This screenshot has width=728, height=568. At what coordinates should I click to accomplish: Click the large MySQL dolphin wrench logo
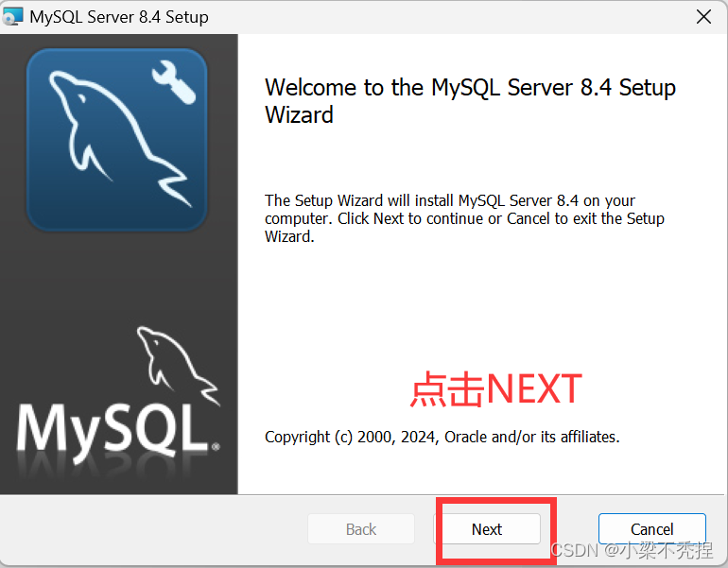coord(116,139)
